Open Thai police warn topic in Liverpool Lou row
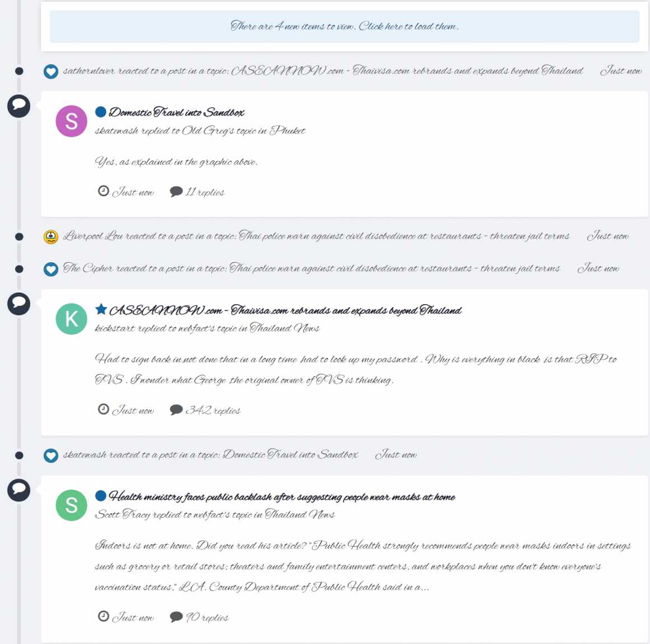The image size is (650, 644). coord(404,236)
